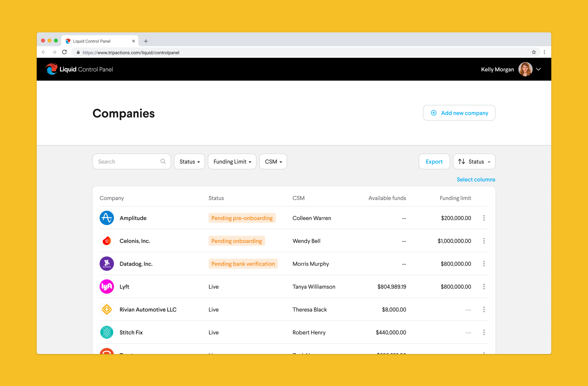This screenshot has height=386, width=588.
Task: Bookmark page with star icon
Action: point(534,52)
